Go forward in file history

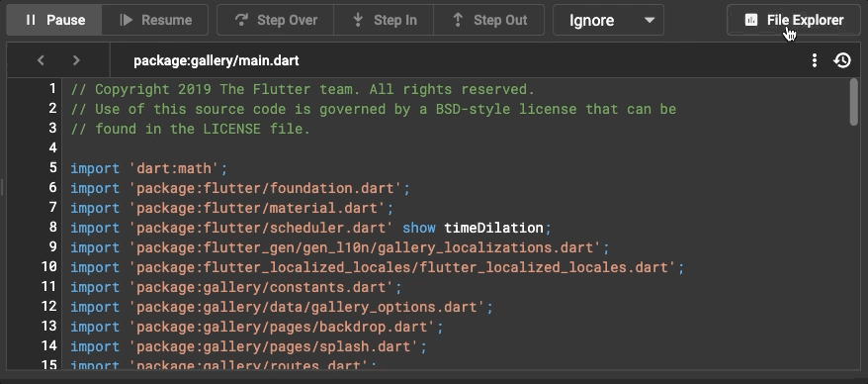tap(76, 59)
